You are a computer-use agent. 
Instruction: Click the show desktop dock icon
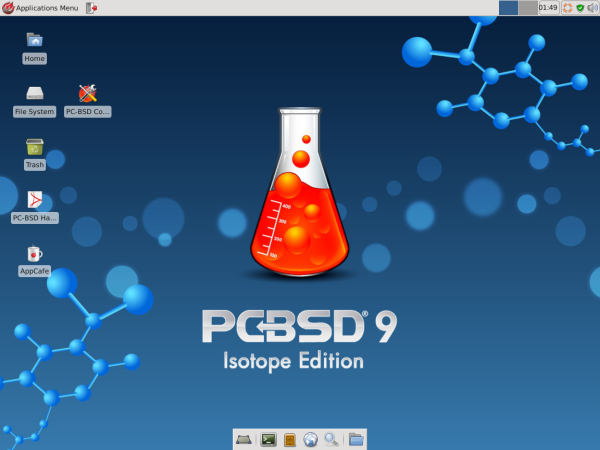pyautogui.click(x=243, y=440)
